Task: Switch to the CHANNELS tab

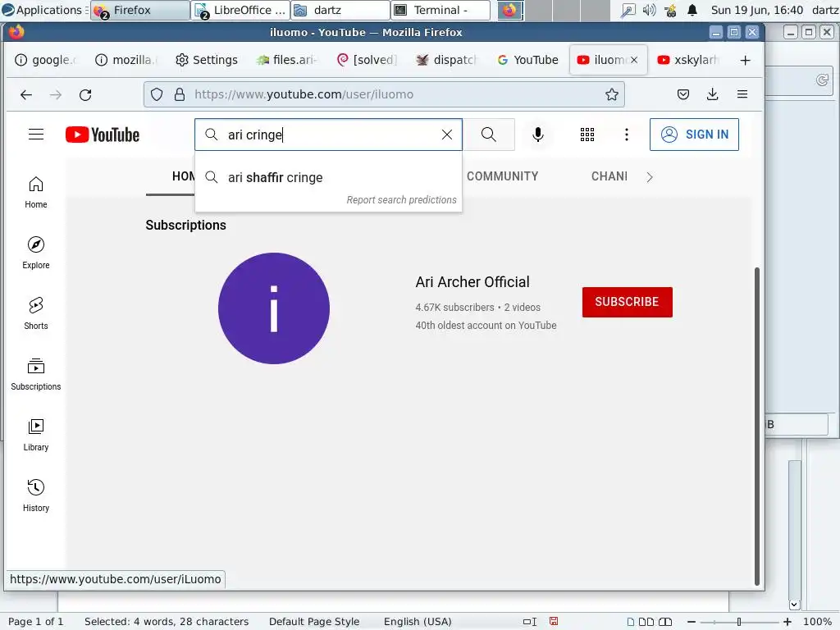Action: click(609, 176)
